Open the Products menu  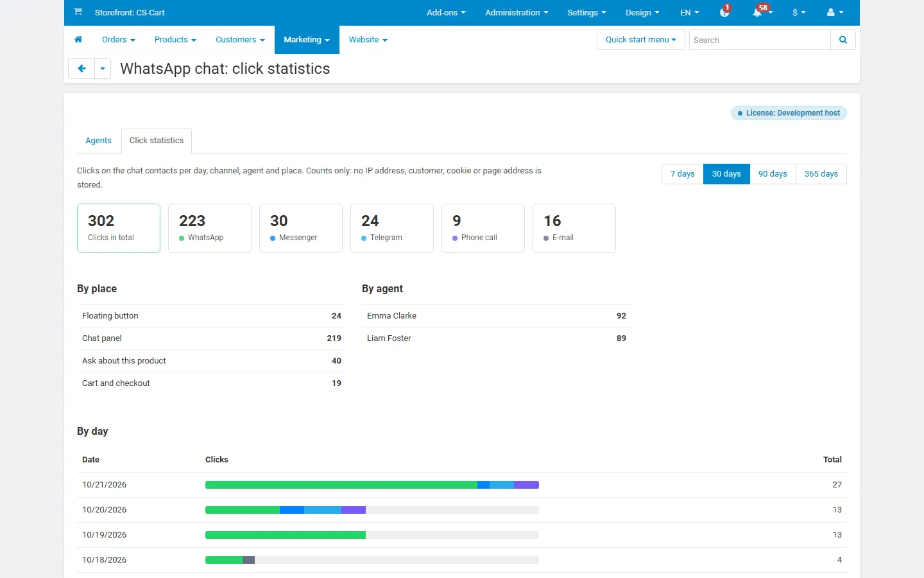point(175,40)
